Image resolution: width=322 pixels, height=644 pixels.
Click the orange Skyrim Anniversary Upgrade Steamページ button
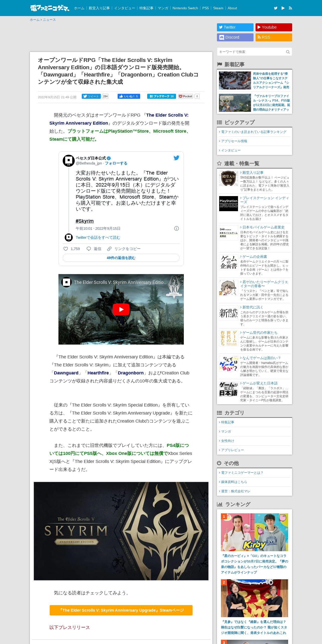pos(121,610)
